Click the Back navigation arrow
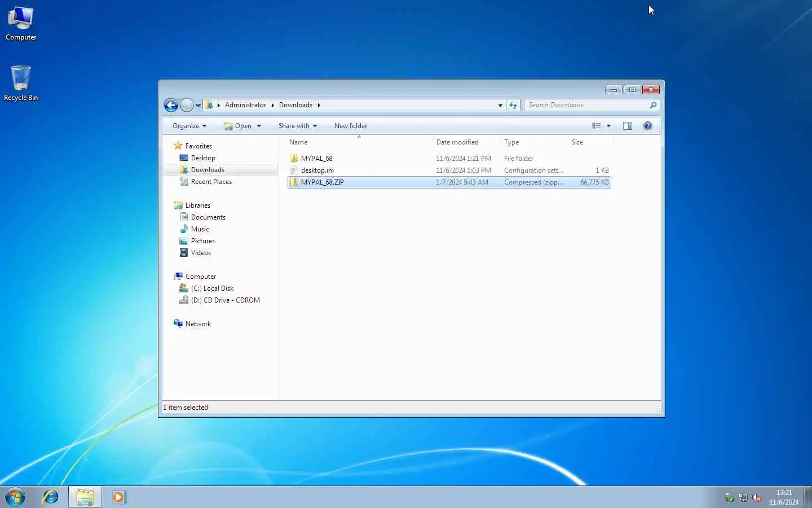812x508 pixels. click(171, 105)
